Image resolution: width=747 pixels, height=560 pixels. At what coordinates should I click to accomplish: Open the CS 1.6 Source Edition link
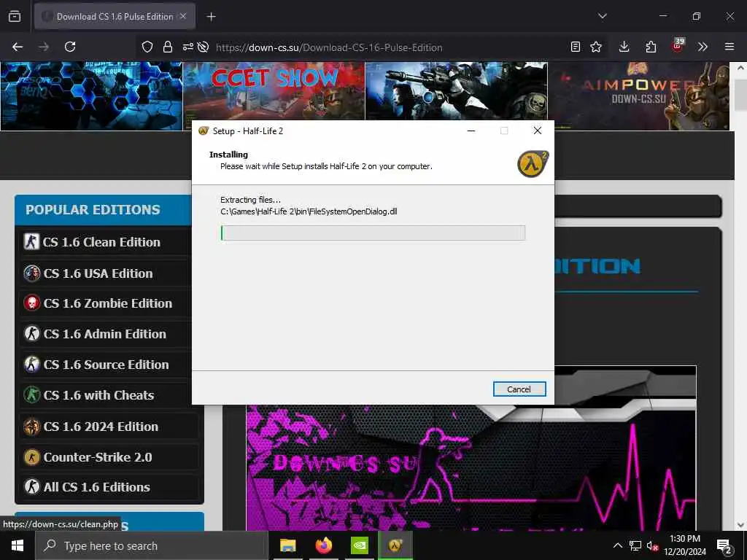click(x=107, y=365)
